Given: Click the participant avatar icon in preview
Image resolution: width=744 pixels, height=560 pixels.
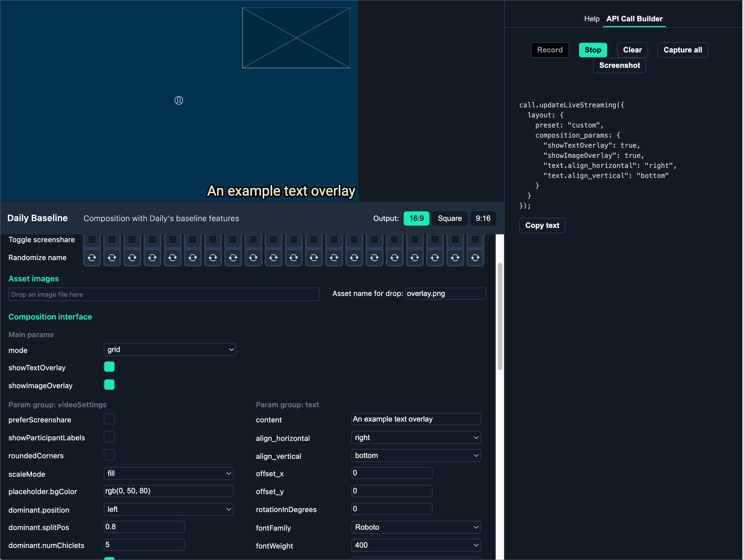Looking at the screenshot, I should [x=179, y=100].
